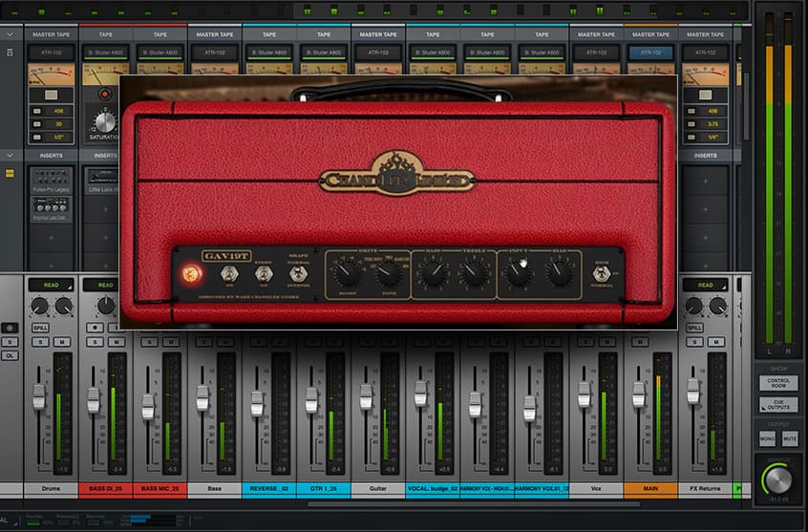The height and width of the screenshot is (532, 808).
Task: Click SPILL button on Drums channel
Action: 40,328
